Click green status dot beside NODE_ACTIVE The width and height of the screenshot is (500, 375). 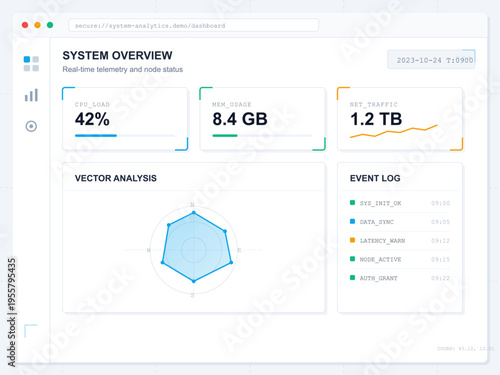tap(352, 258)
